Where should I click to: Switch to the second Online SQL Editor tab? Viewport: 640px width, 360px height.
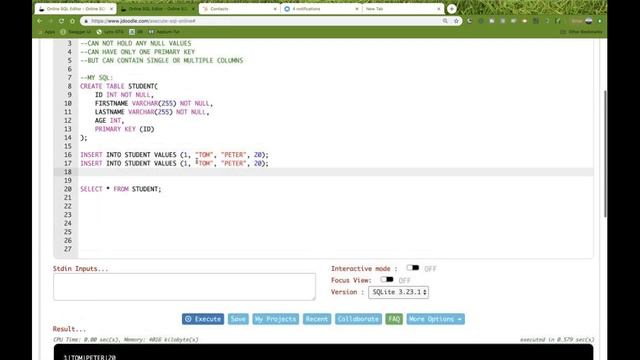pos(157,9)
